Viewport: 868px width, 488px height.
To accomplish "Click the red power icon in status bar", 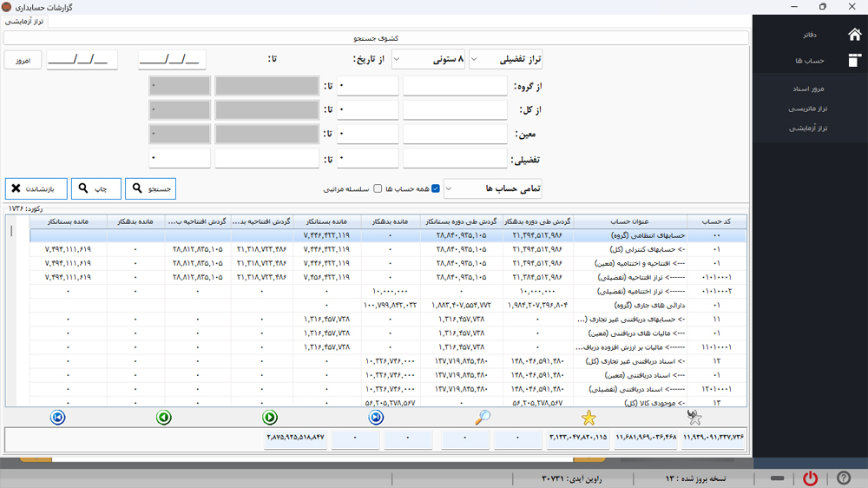I will click(810, 478).
